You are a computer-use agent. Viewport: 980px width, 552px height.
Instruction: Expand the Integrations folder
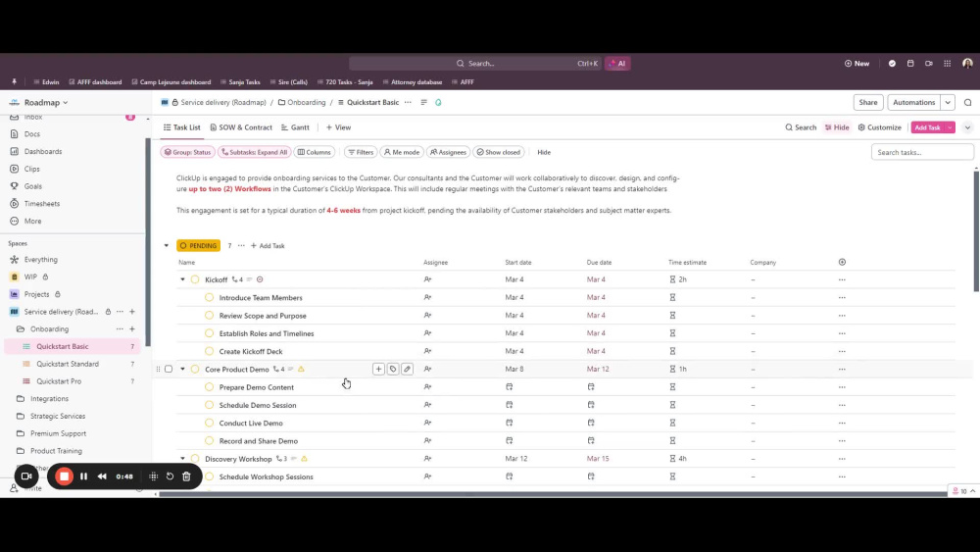click(x=49, y=399)
